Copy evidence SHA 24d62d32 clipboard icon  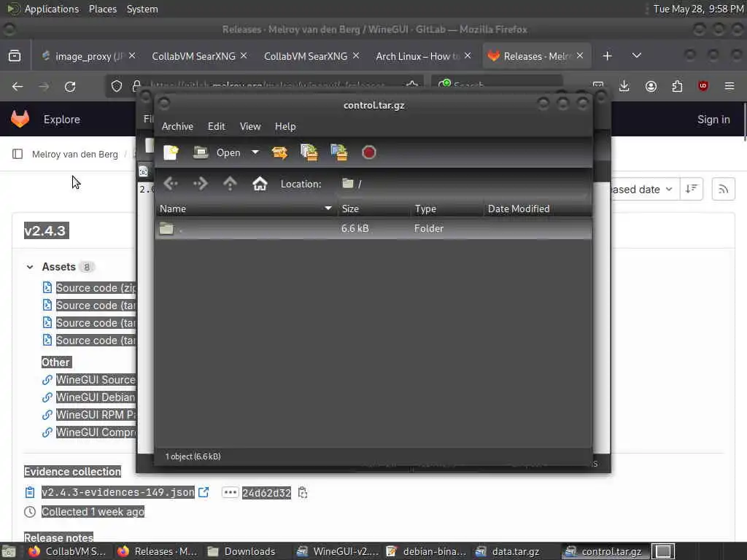coord(303,492)
